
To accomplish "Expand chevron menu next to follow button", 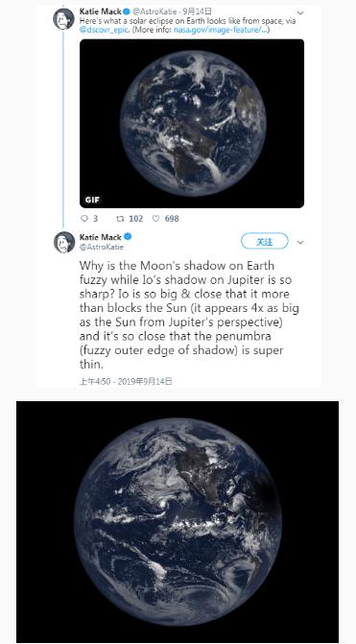I will coord(300,243).
